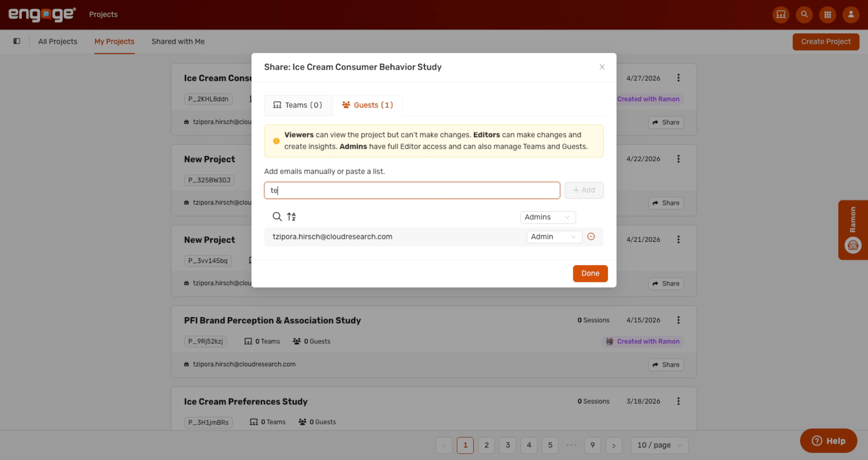
Task: Open Ramon assistant side panel
Action: 853,230
